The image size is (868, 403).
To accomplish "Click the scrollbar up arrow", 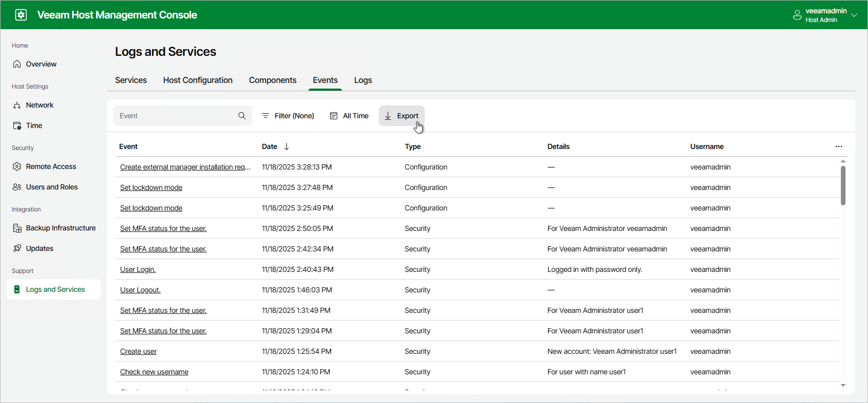I will (x=843, y=161).
